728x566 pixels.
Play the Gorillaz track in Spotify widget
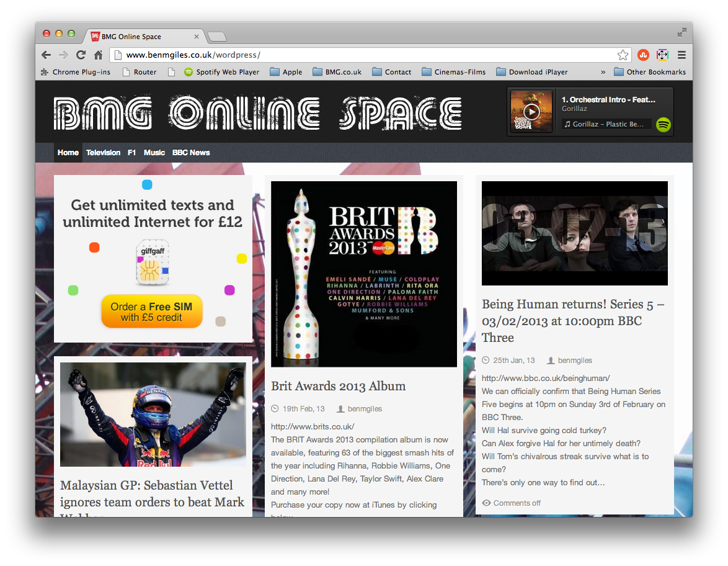coord(531,112)
